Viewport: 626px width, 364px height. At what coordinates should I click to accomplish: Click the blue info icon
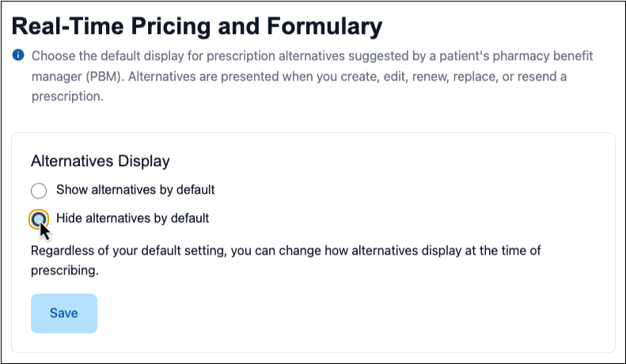pos(18,55)
